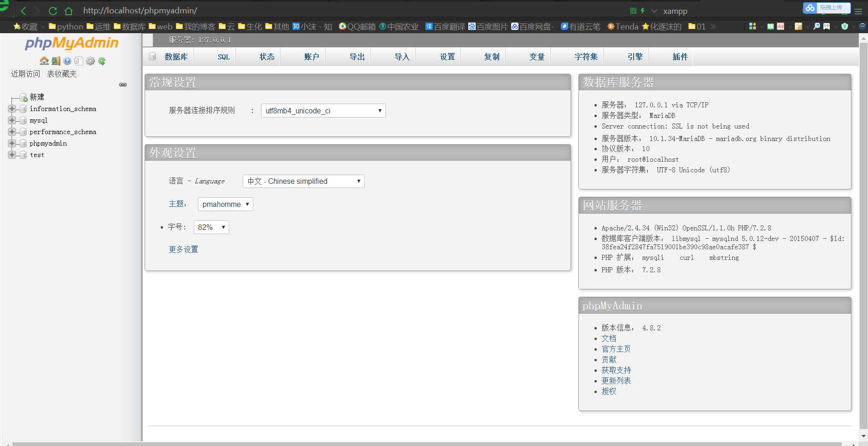Open the 数据库 tab
Image resolution: width=868 pixels, height=446 pixels.
point(169,57)
